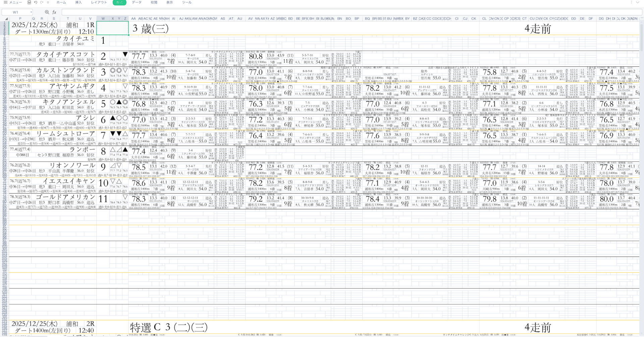This screenshot has height=337, width=644.
Task: Expand the ribbon with the chevron arrow
Action: pyautogui.click(x=638, y=2)
